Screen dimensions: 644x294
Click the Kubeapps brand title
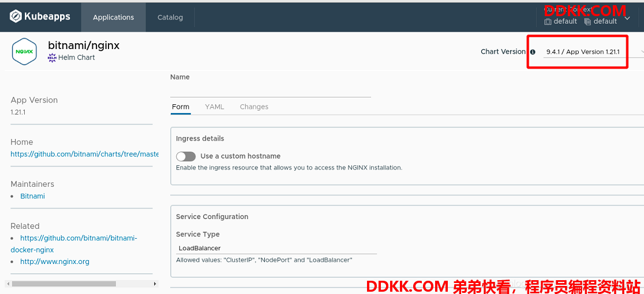click(x=47, y=17)
